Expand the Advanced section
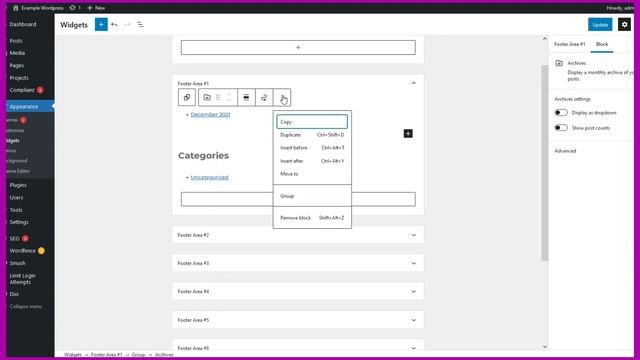Image resolution: width=640 pixels, height=360 pixels. tap(565, 151)
